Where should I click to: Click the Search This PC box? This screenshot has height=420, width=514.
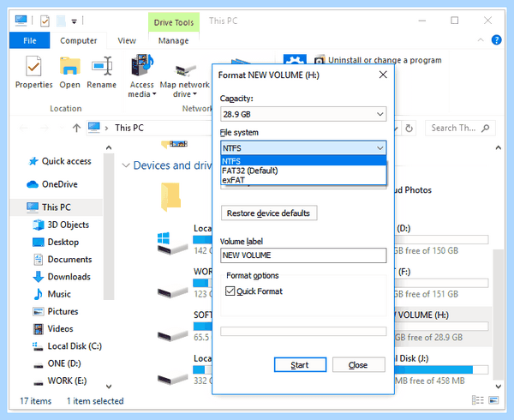(x=460, y=128)
